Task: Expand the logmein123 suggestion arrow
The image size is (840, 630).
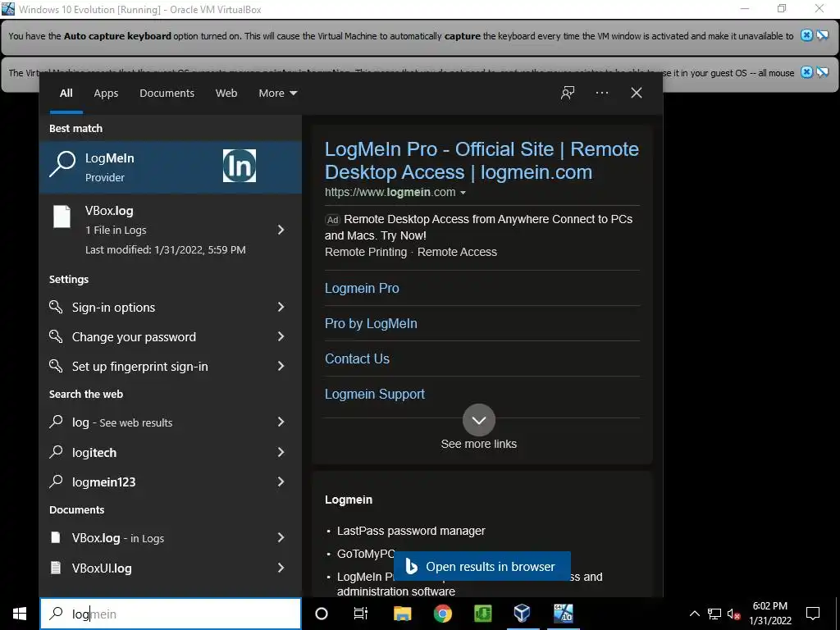Action: (x=281, y=482)
